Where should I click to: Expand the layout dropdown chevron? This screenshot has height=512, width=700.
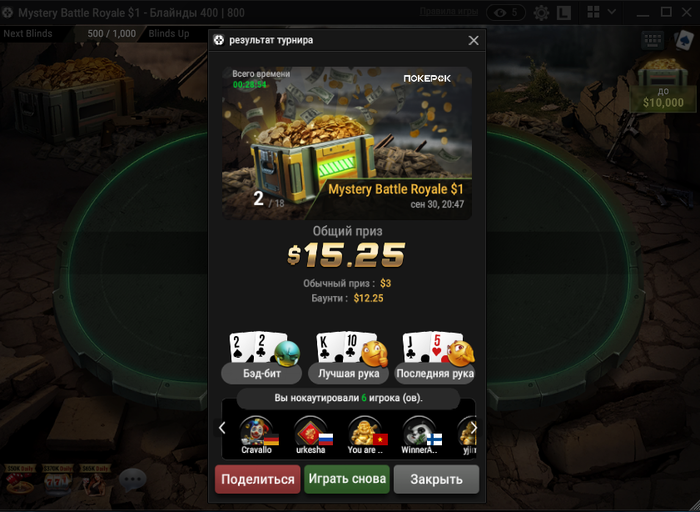click(612, 12)
